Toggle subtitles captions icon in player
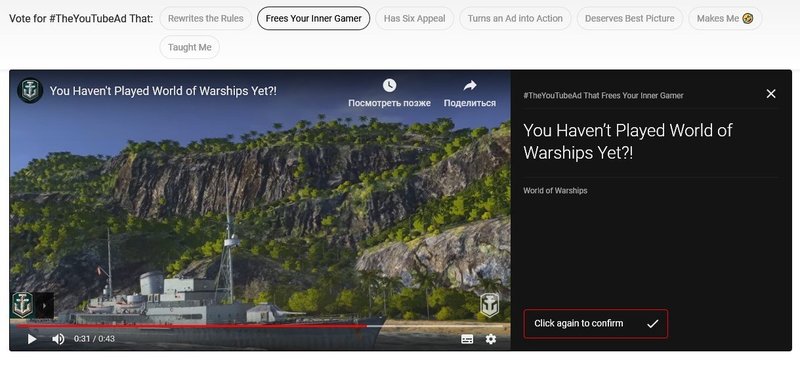Image resolution: width=800 pixels, height=392 pixels. pyautogui.click(x=467, y=339)
